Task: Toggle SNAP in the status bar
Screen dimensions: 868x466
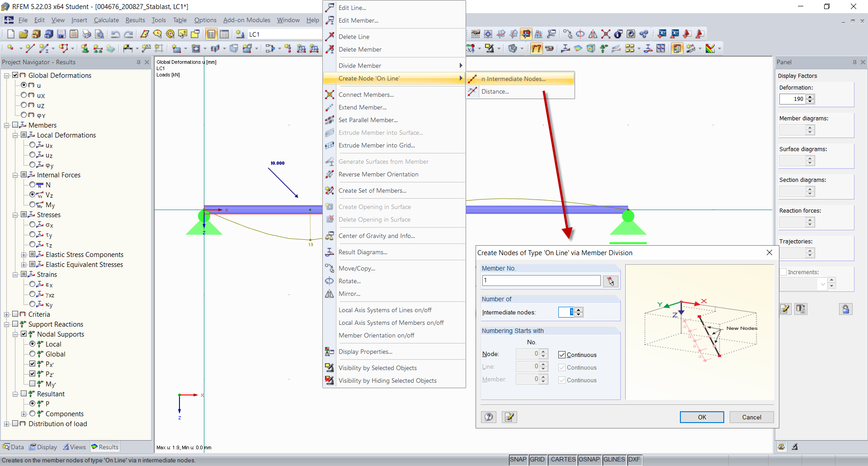Action: tap(518, 459)
